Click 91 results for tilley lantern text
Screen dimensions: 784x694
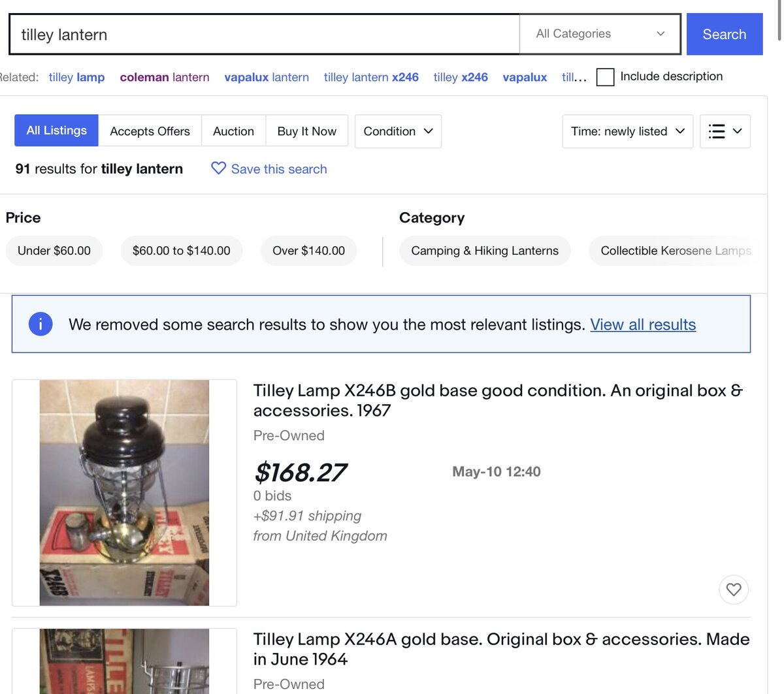[x=99, y=168]
